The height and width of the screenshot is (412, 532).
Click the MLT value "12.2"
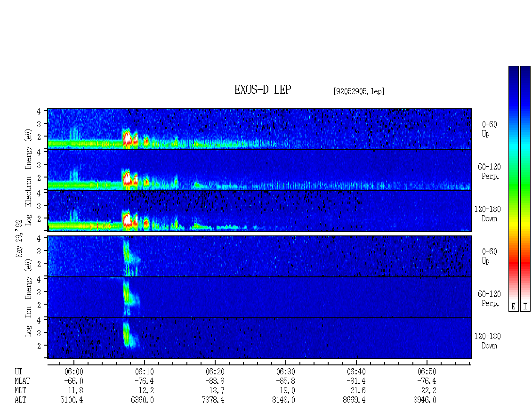(x=146, y=391)
